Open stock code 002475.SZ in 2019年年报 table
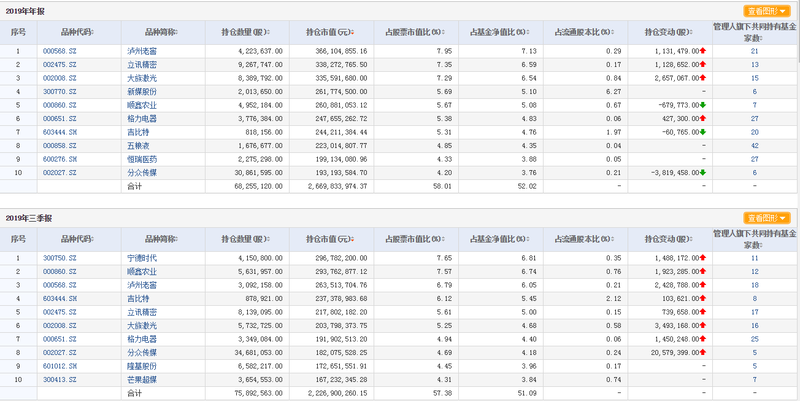 coord(60,65)
